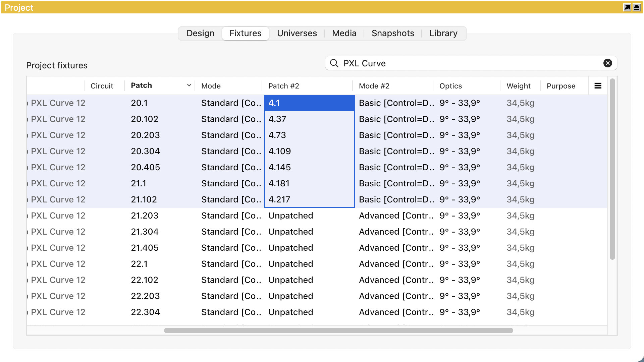
Task: Open the Snapshots tab
Action: click(x=393, y=33)
